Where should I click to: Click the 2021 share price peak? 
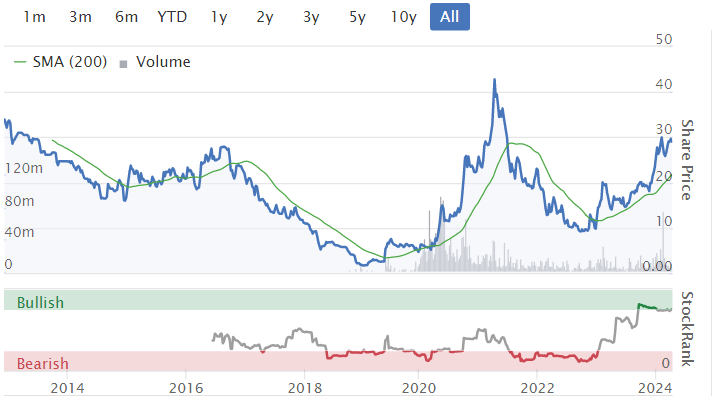(494, 80)
